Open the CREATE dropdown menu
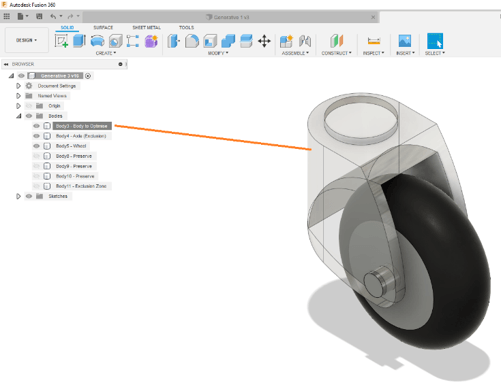 pos(106,53)
